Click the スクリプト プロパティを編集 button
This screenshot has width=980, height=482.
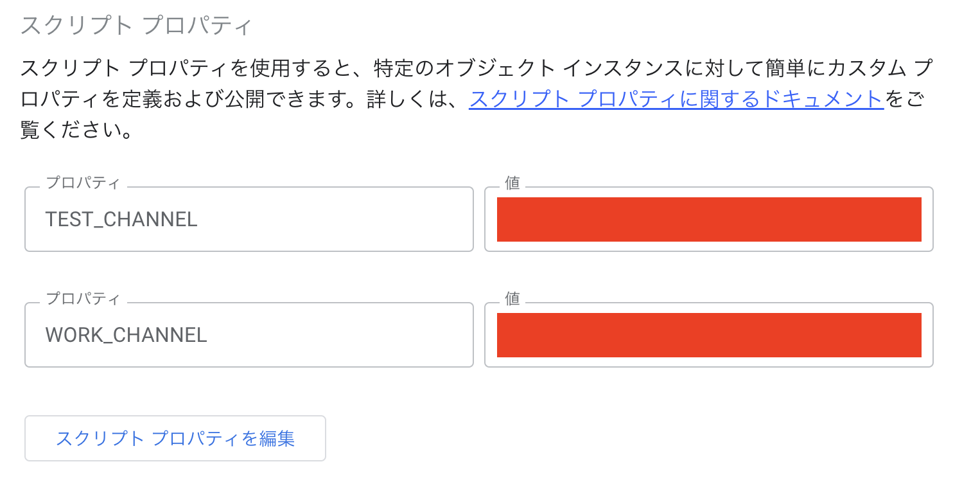[175, 438]
